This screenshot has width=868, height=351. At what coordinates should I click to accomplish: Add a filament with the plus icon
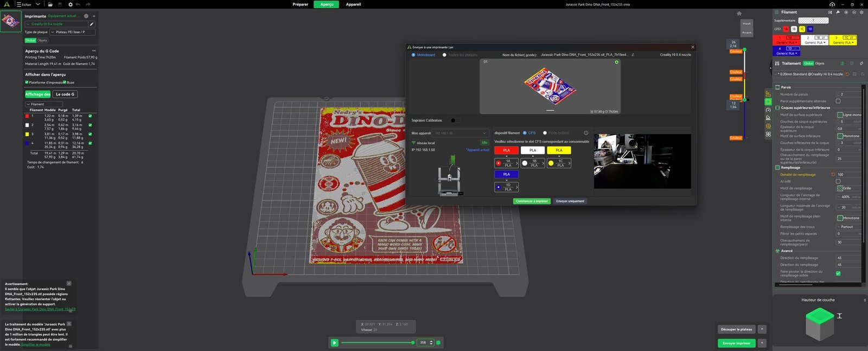[846, 12]
